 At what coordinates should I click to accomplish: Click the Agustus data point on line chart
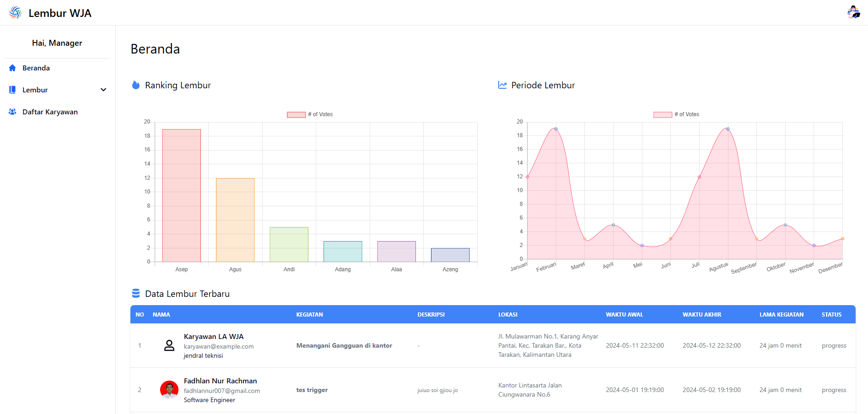click(728, 129)
